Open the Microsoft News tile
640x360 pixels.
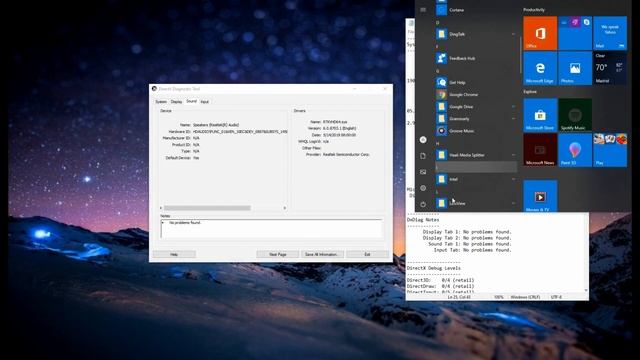pyautogui.click(x=540, y=150)
